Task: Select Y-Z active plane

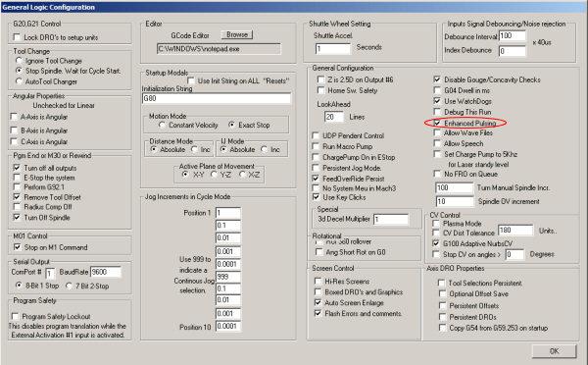Action: pyautogui.click(x=214, y=175)
